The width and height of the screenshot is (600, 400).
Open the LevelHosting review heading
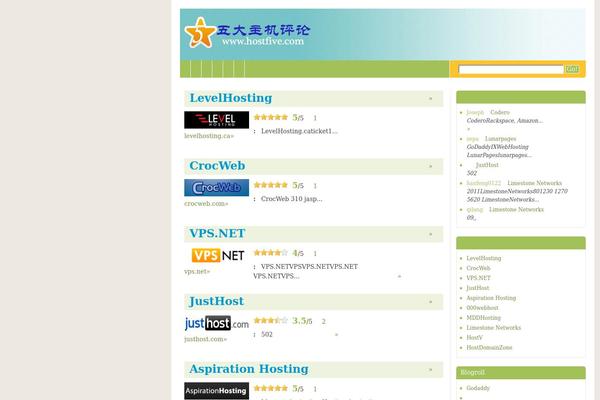(231, 98)
